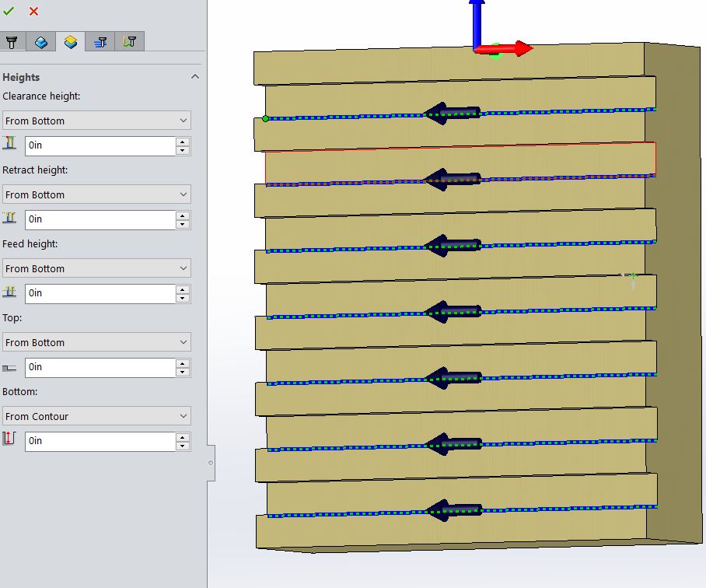The image size is (706, 588).
Task: Select the Heights tab
Action: [x=69, y=41]
